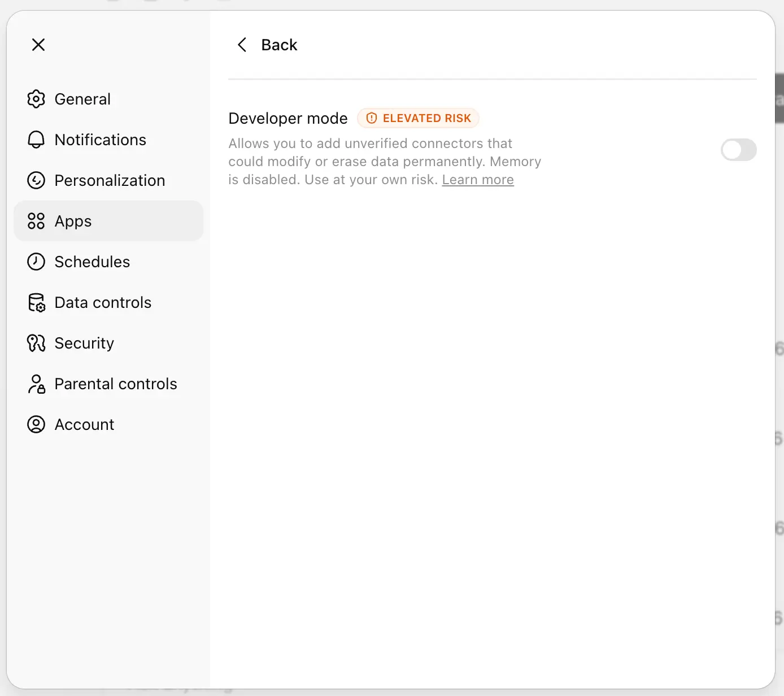The width and height of the screenshot is (784, 696).
Task: Click the Apps grid icon
Action: (36, 221)
